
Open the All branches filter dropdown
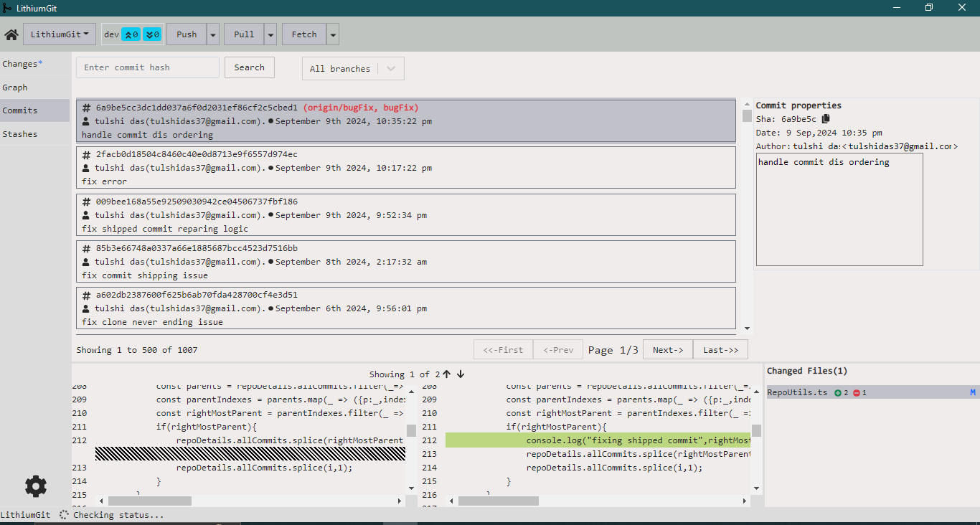tap(353, 69)
